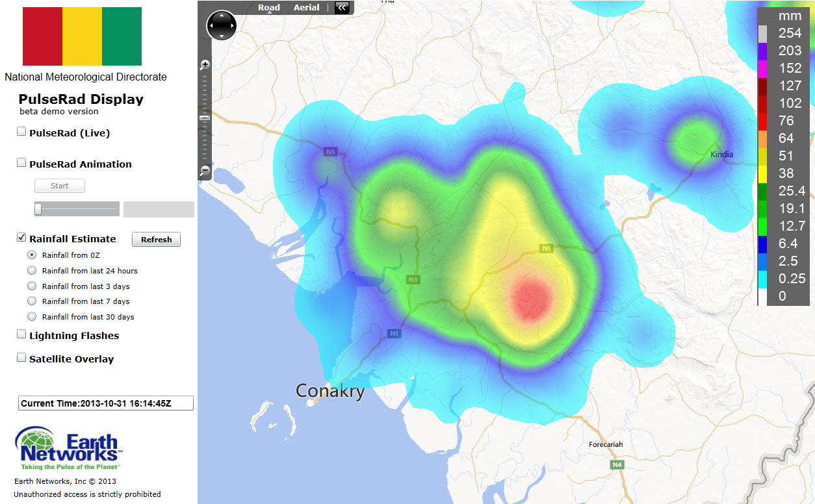815x504 pixels.
Task: Click the 38 mm yellow legend swatch
Action: (763, 173)
